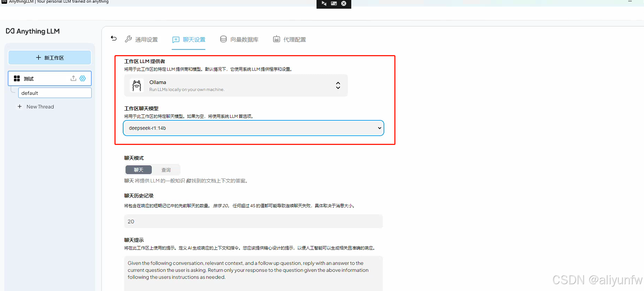
Task: Click the 聊天提示 heading
Action: tap(134, 240)
